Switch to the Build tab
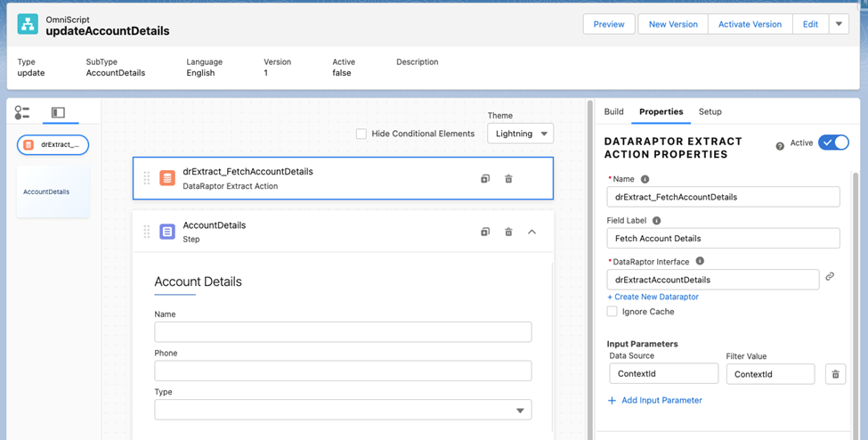The image size is (868, 440). [613, 111]
